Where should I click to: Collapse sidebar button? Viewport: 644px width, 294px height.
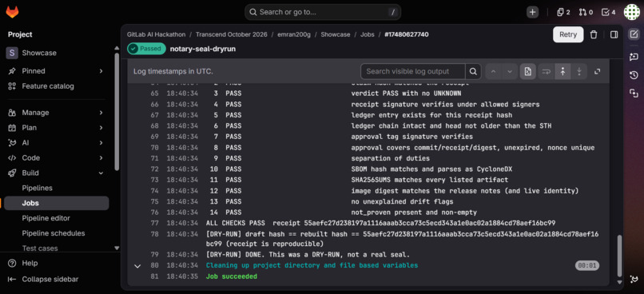coord(43,279)
